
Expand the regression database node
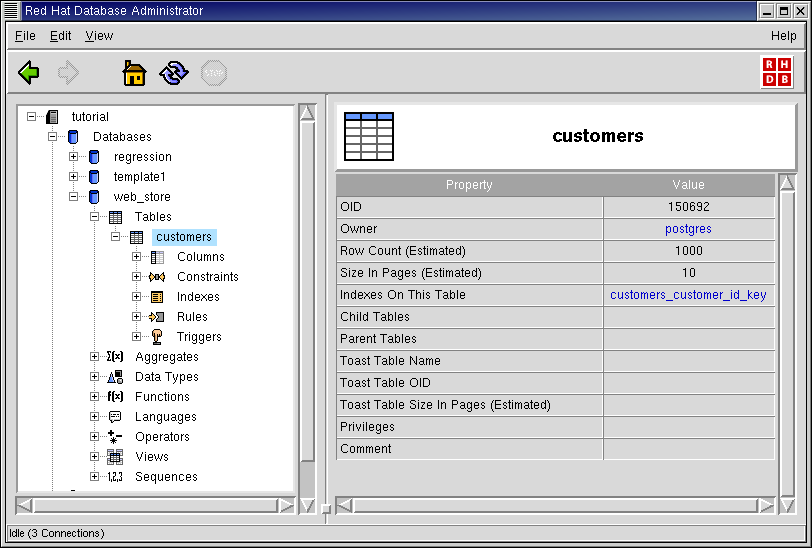point(73,156)
